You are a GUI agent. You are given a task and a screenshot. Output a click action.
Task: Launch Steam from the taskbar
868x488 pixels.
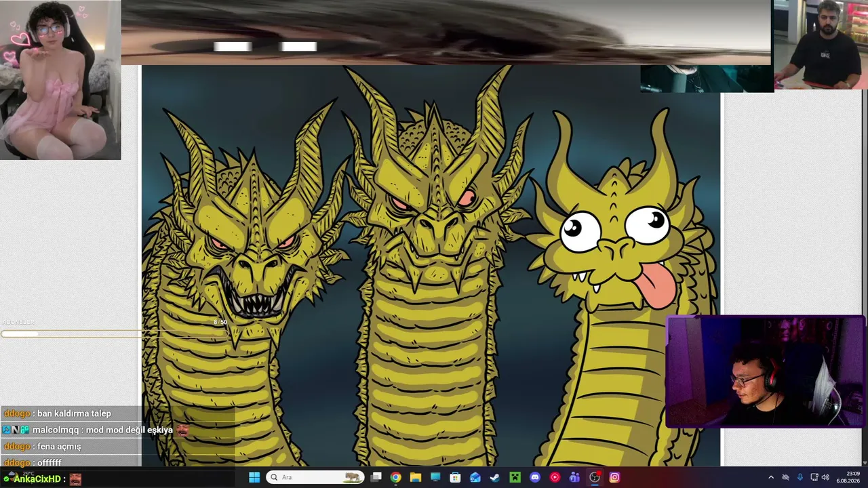tap(495, 477)
